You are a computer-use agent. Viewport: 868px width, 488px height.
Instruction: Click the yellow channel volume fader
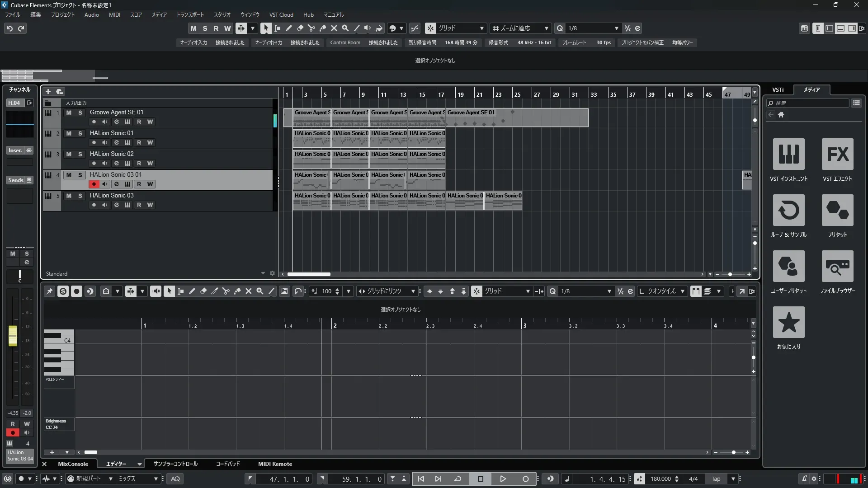point(13,336)
